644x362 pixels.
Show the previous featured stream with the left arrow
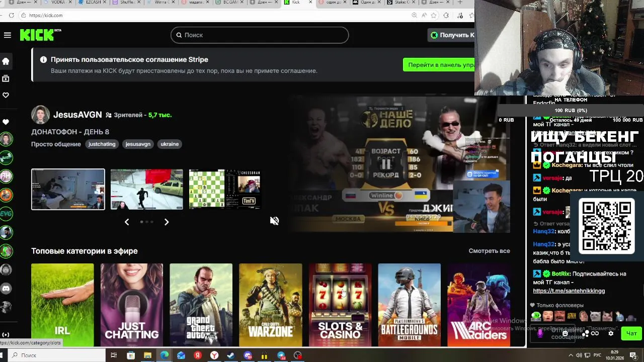click(127, 222)
